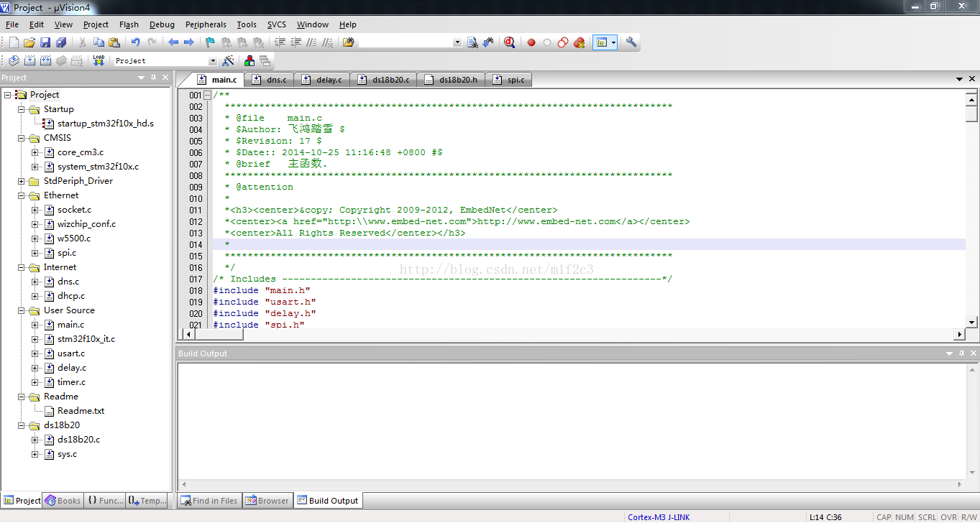Select timer.c in the User Source group

pyautogui.click(x=71, y=382)
